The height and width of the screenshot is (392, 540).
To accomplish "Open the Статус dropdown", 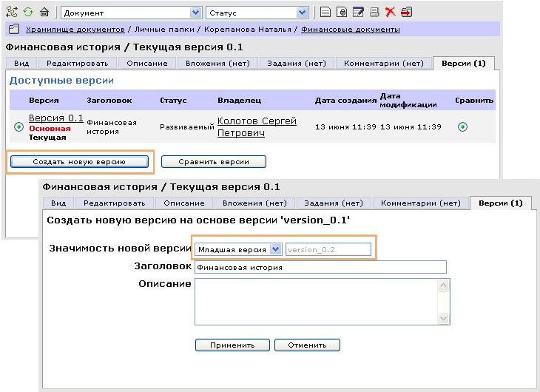I will 257,13.
